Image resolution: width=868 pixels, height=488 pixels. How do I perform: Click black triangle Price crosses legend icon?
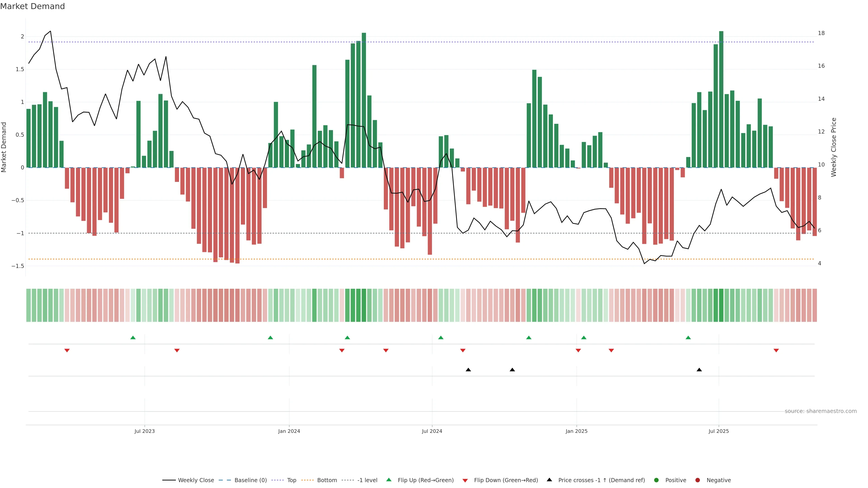pos(549,480)
